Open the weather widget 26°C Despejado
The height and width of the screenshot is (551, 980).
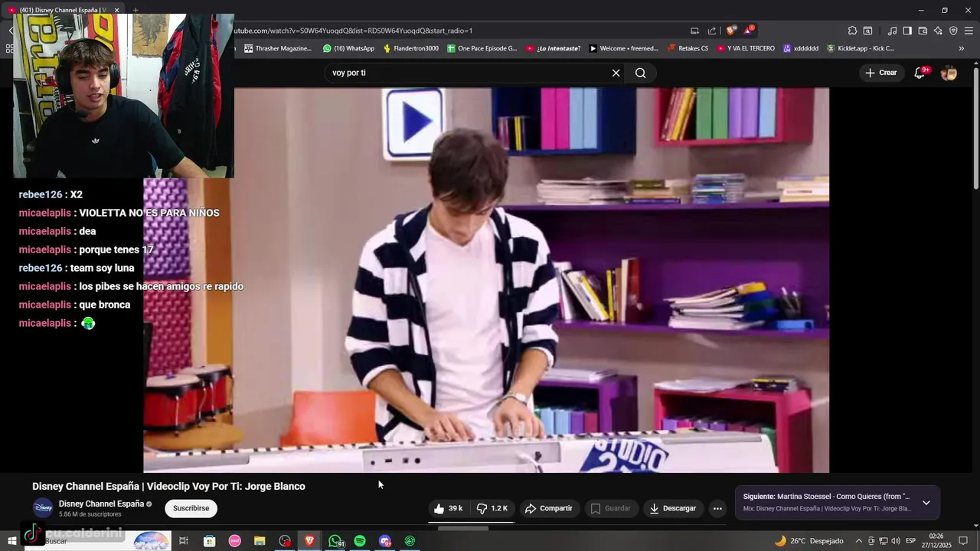click(809, 541)
